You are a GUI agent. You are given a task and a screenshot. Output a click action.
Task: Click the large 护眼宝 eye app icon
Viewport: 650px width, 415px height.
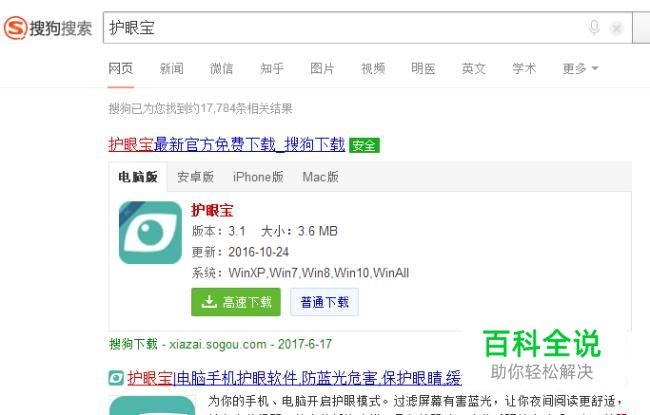click(150, 233)
